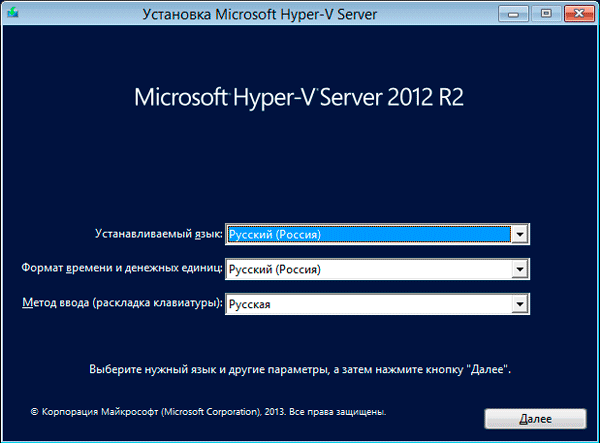Click the Формат времени и денежных единиц label

[x=122, y=268]
